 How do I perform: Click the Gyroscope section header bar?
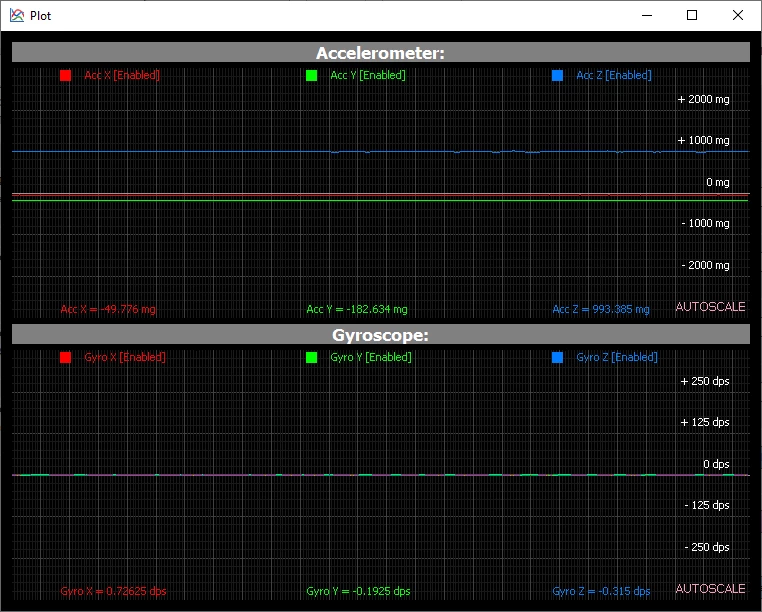click(x=381, y=334)
